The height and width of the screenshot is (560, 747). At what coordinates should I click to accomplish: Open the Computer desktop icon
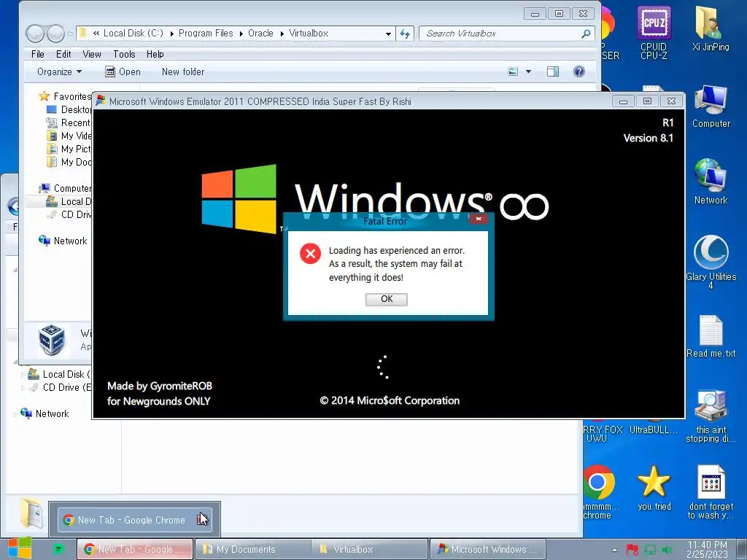(711, 106)
